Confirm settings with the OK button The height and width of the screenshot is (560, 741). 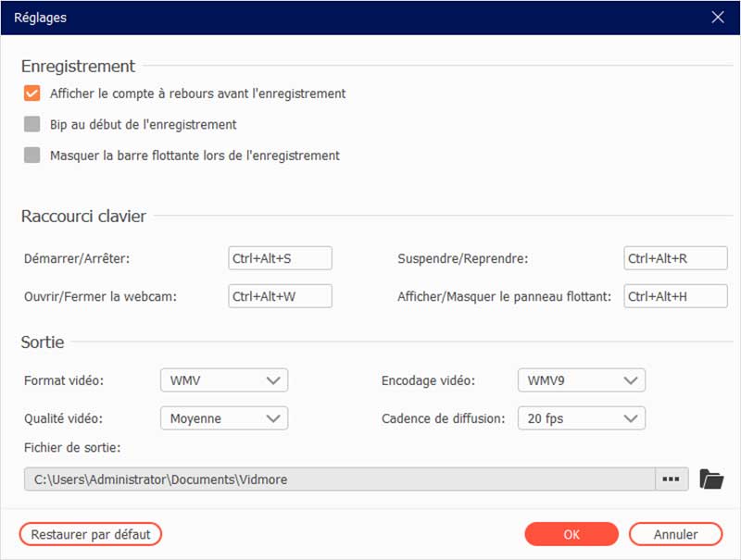571,534
